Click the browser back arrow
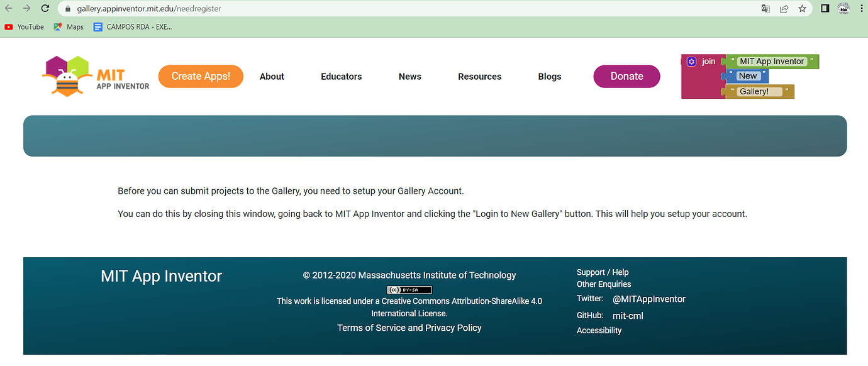The height and width of the screenshot is (366, 868). 9,9
